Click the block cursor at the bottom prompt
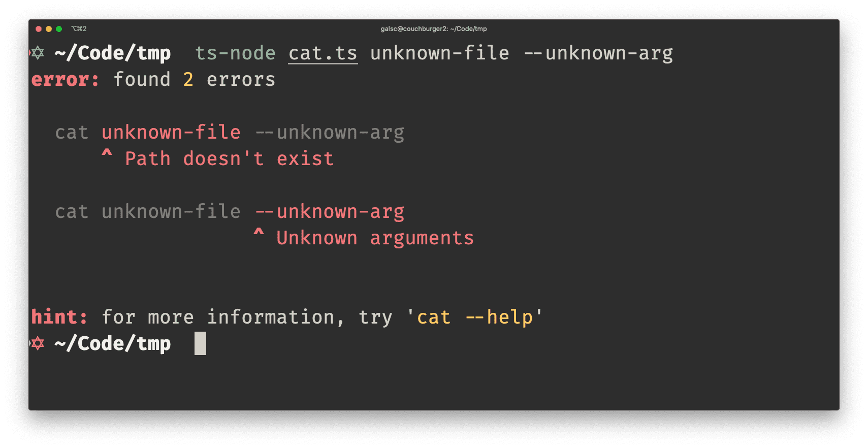The width and height of the screenshot is (868, 448). click(200, 343)
